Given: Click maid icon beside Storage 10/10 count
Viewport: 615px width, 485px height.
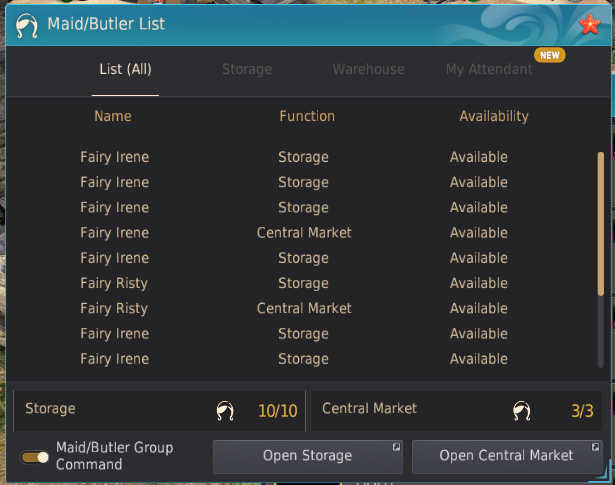Looking at the screenshot, I should coord(226,411).
